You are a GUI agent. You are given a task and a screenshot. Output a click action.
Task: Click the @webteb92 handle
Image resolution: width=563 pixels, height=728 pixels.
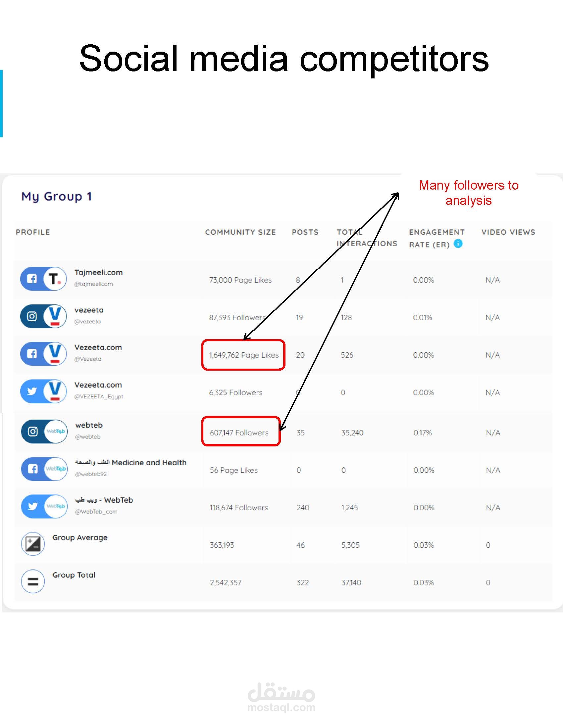(91, 474)
